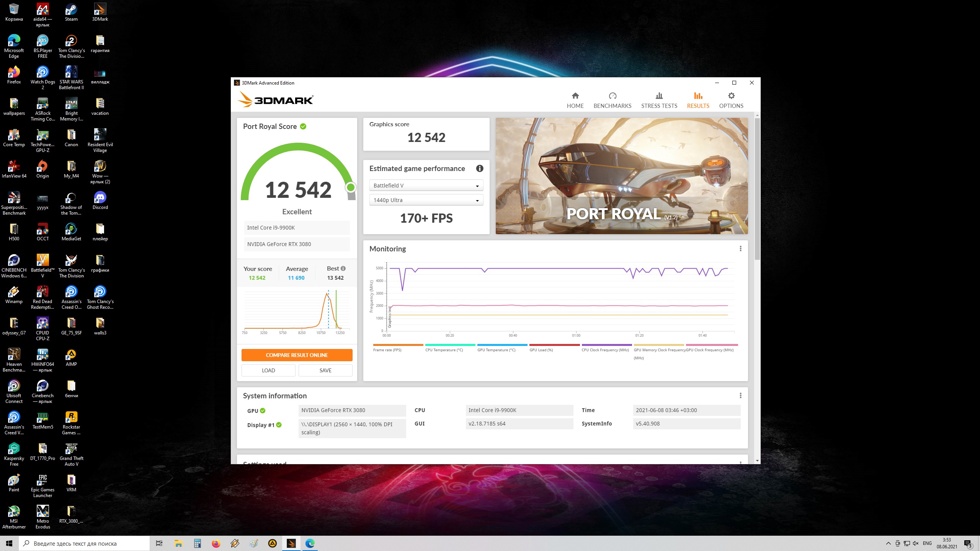Launch TechPowerUp GPU-Z desktop shortcut
The image size is (980, 551).
coord(42,135)
